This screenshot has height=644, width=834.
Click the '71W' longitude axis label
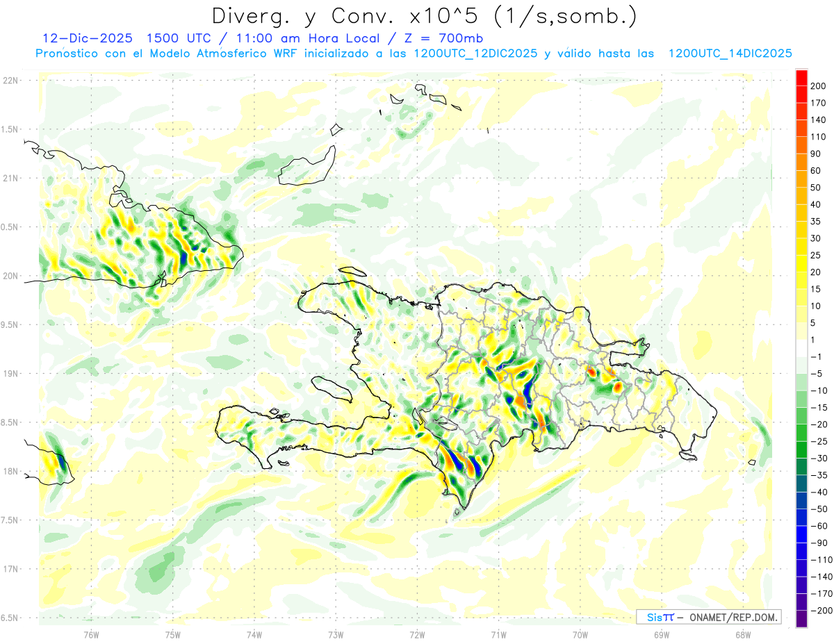[x=498, y=634]
